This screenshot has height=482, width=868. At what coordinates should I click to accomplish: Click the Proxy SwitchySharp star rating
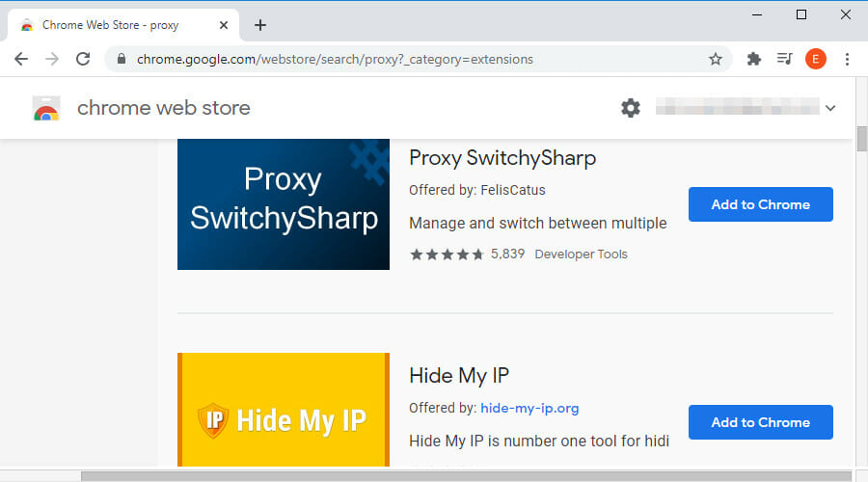coord(447,254)
